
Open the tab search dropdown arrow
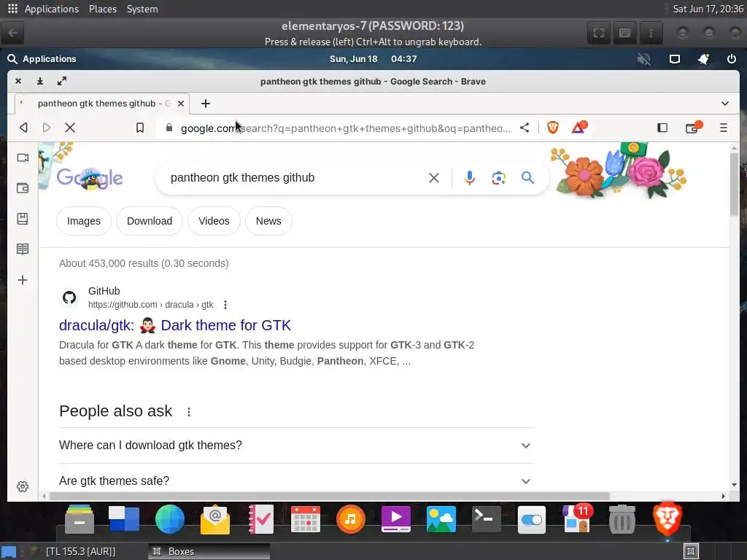[x=725, y=104]
